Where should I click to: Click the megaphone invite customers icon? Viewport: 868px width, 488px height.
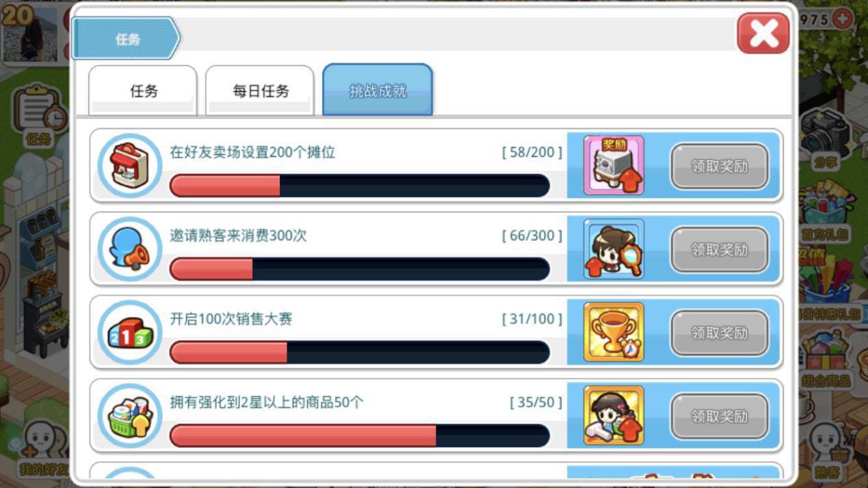[x=130, y=249]
